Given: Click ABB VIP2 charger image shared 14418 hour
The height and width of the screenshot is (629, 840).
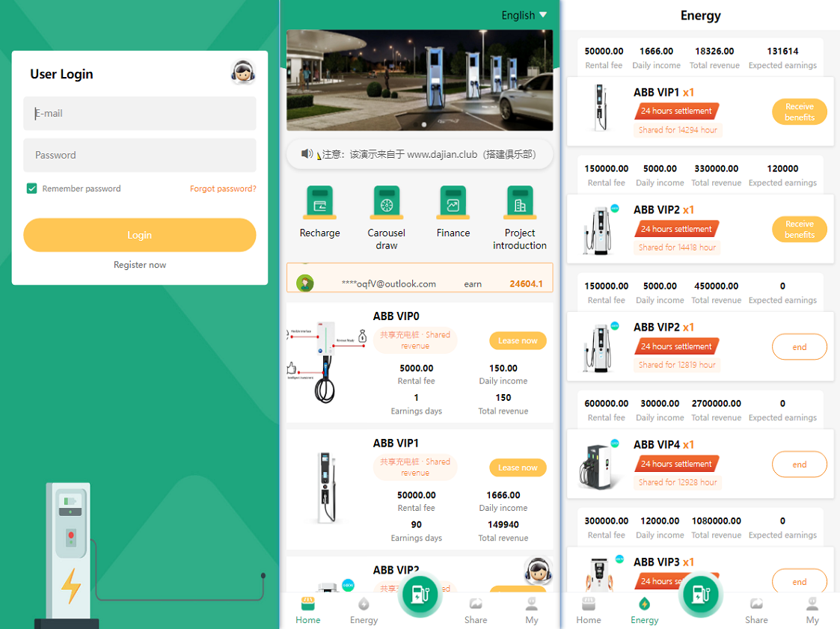Looking at the screenshot, I should [601, 230].
